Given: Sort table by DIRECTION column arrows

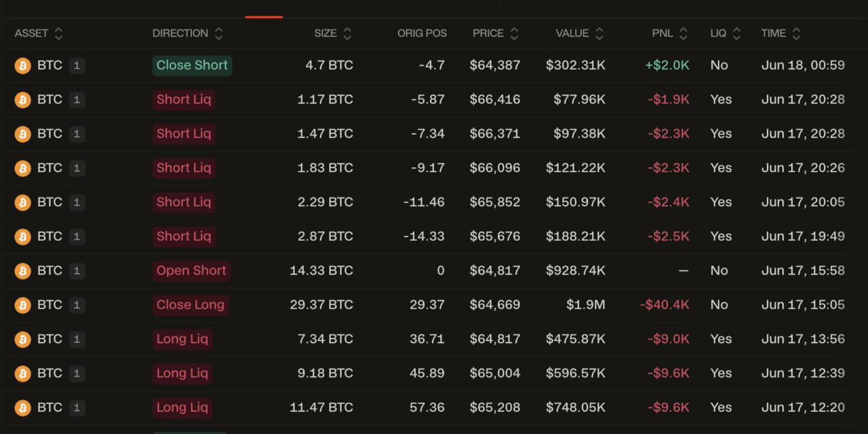Looking at the screenshot, I should pos(218,33).
